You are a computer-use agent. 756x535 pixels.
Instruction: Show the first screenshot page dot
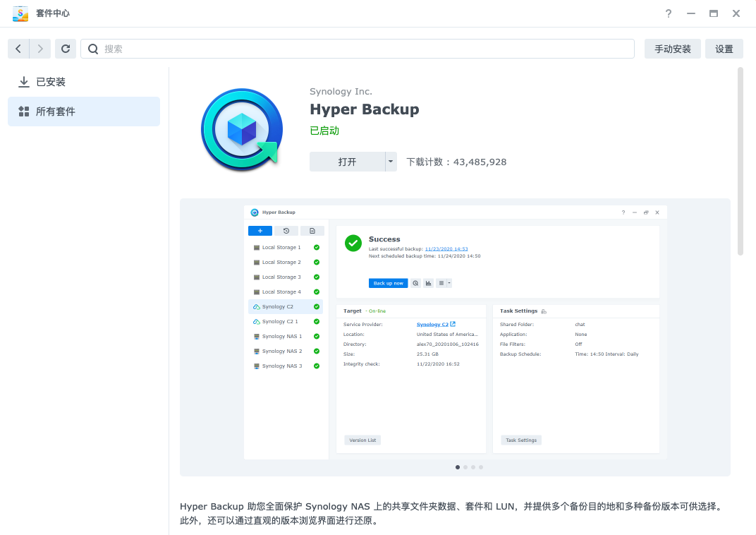[x=458, y=467]
